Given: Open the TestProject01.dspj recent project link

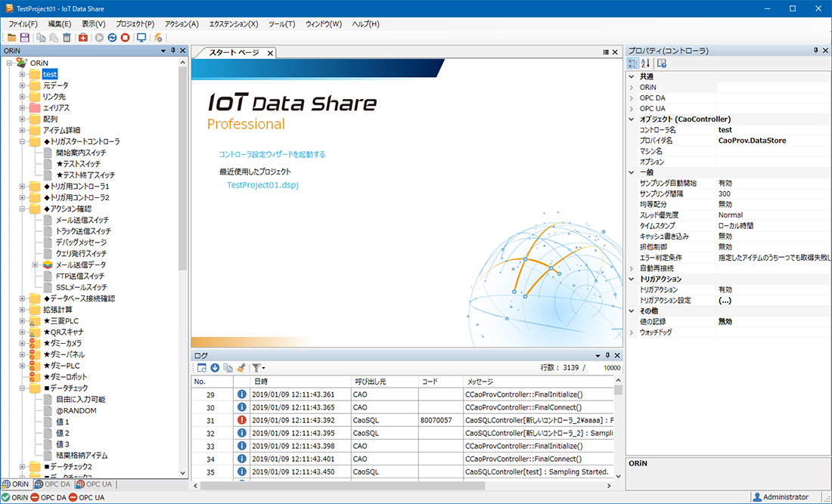Looking at the screenshot, I should (x=262, y=183).
